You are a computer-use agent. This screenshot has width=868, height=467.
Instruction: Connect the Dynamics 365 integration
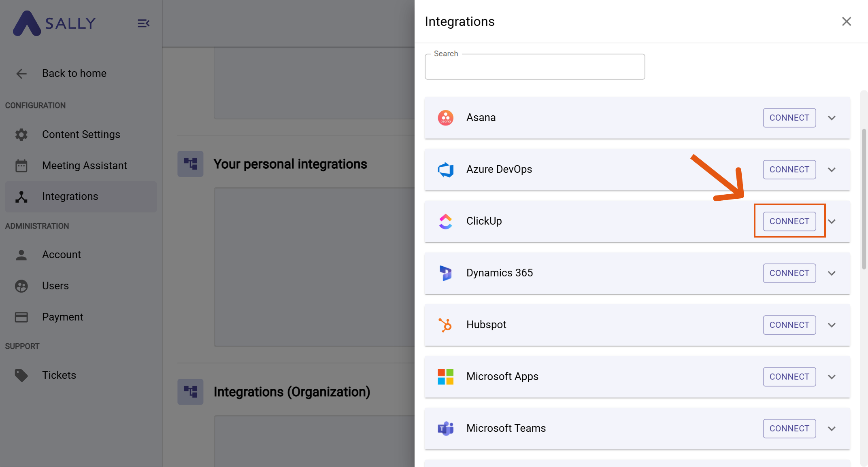pyautogui.click(x=789, y=273)
